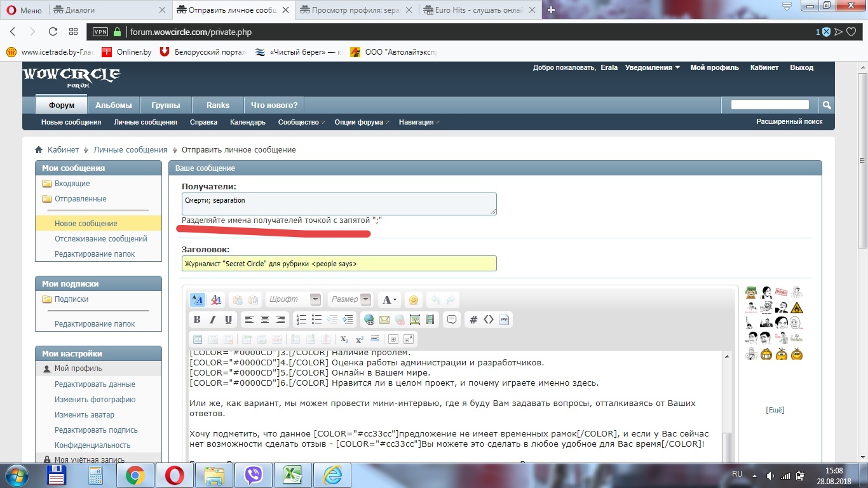Expand the Уведомления dropdown menu
This screenshot has width=868, height=488.
(x=652, y=67)
